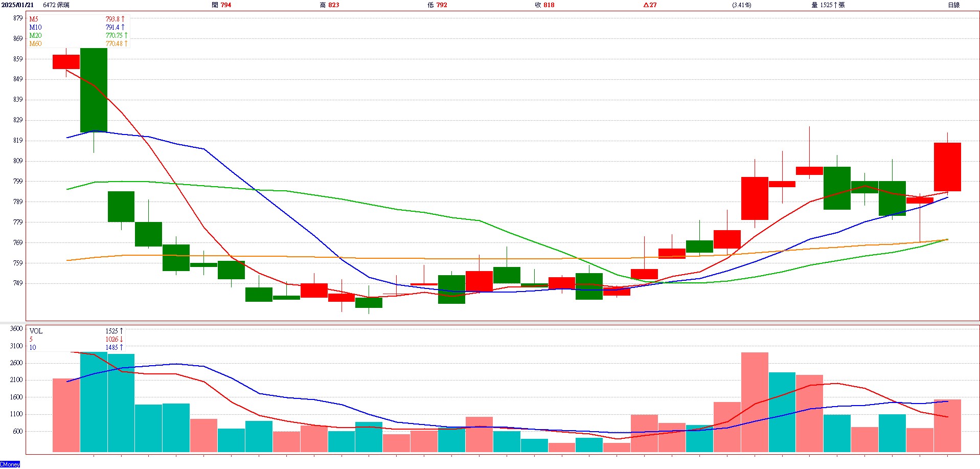
Task: Click the 2600 volume axis label
Action: (16, 363)
